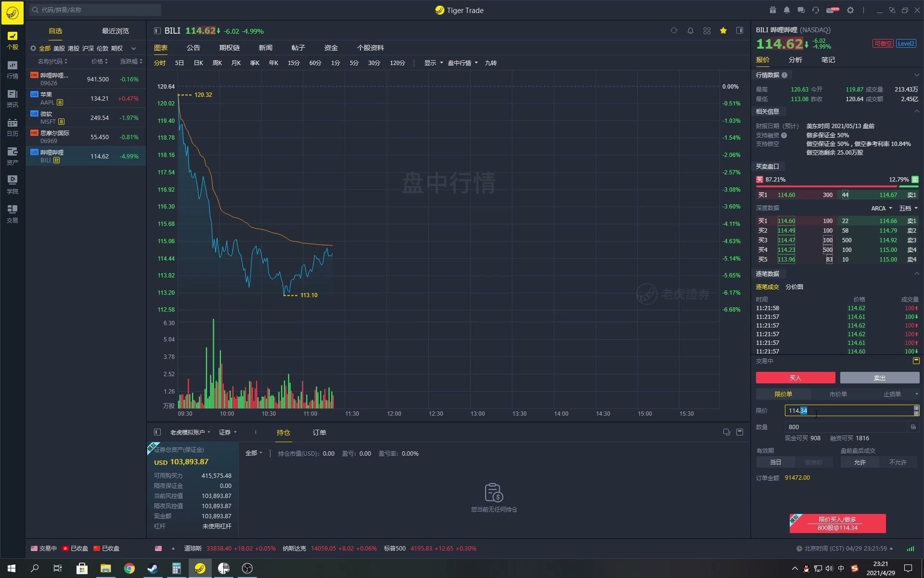Collapse the 行情数据 section
Viewport: 924px width, 578px height.
[916, 75]
